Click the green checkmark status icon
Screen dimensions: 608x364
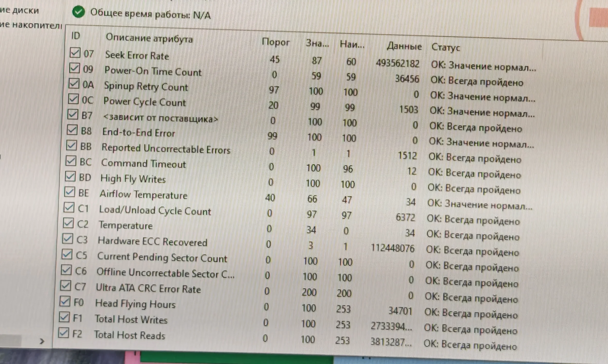[79, 12]
